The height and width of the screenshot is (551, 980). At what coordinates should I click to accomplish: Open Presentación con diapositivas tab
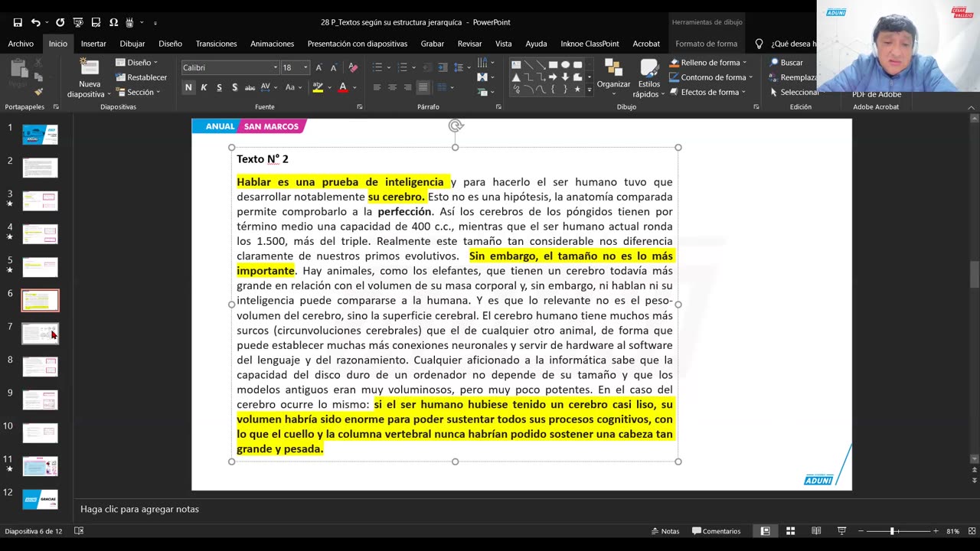tap(358, 44)
